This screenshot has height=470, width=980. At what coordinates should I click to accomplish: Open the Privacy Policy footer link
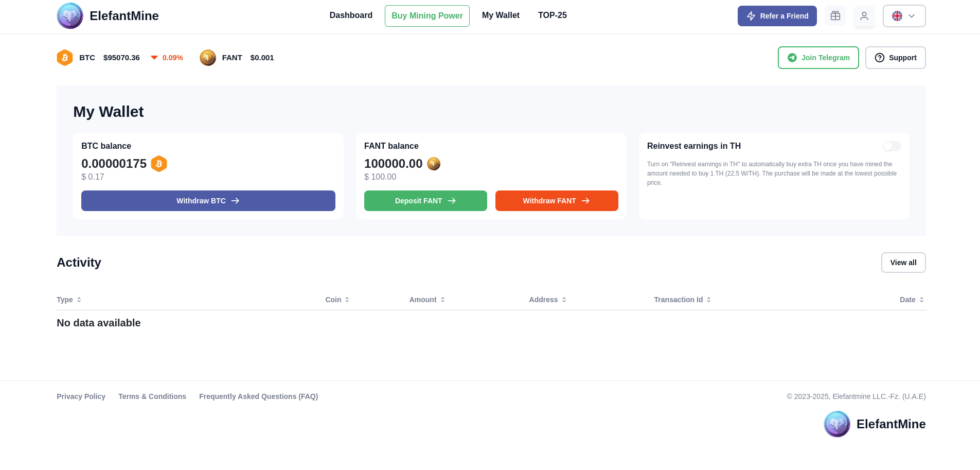point(81,396)
